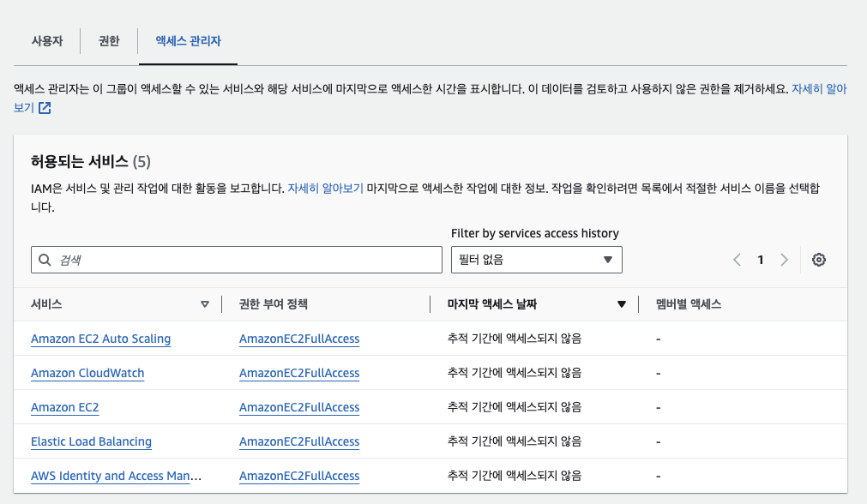Open AWS Identity and Access Management link
The image size is (867, 504).
tap(116, 476)
